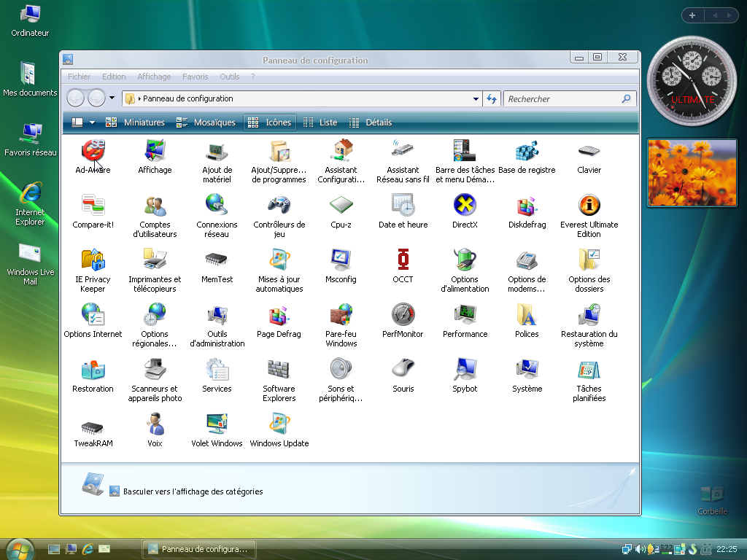
Task: Open the layout pane dropdown arrow
Action: coord(92,122)
